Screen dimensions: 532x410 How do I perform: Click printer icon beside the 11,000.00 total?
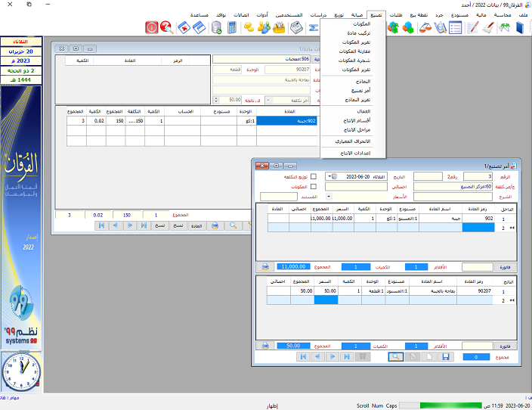(x=265, y=266)
